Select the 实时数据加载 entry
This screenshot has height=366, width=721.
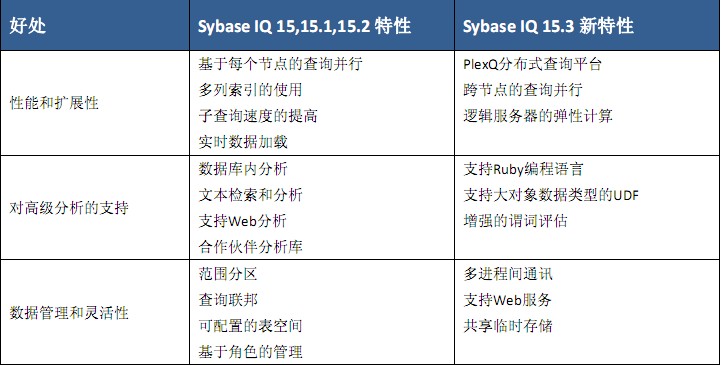(243, 142)
